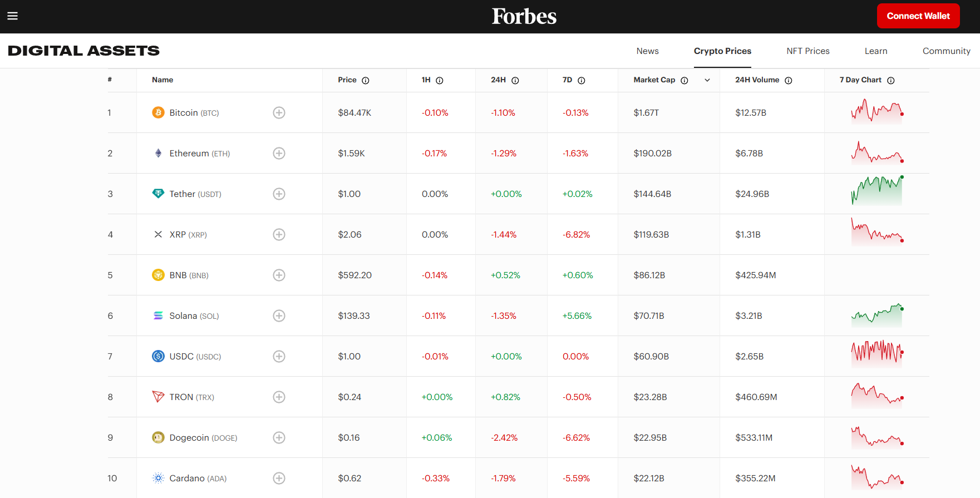Screen dimensions: 980x498
Task: Show info for Price column
Action: click(366, 81)
